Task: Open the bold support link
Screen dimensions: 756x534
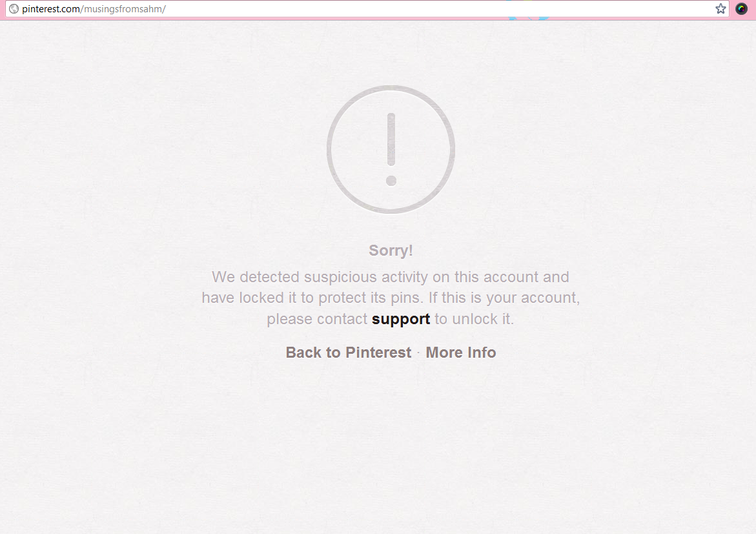Action: click(x=401, y=320)
